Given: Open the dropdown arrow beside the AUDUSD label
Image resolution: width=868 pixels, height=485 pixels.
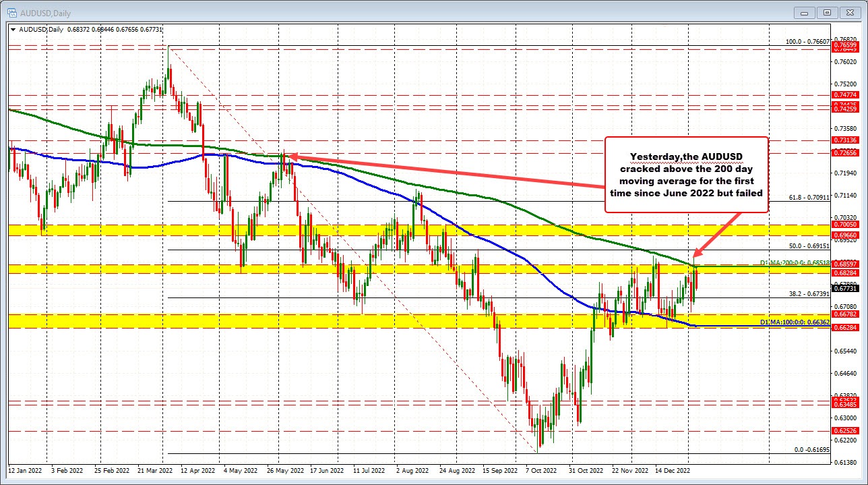Looking at the screenshot, I should click(x=12, y=29).
